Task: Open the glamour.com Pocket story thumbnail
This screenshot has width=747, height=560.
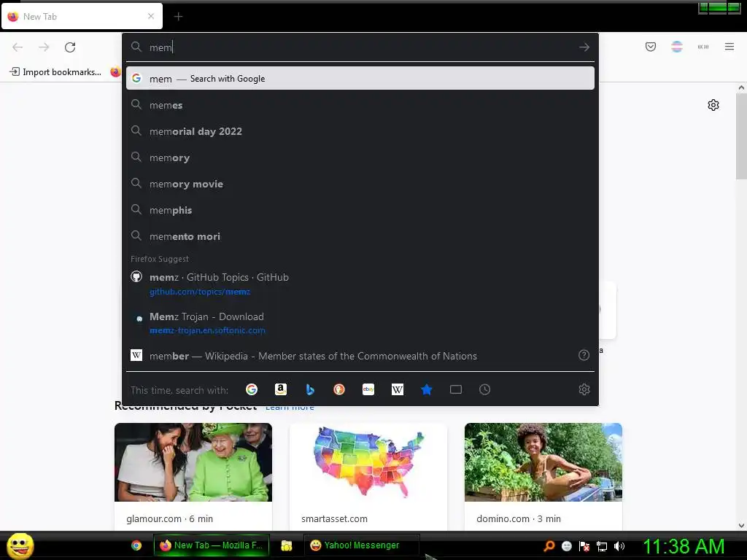Action: pos(193,462)
